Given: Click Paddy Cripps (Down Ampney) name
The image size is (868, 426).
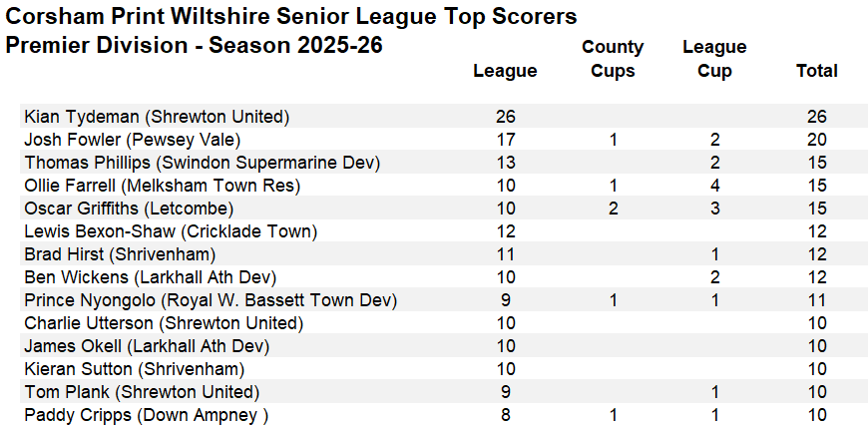Looking at the screenshot, I should [146, 415].
